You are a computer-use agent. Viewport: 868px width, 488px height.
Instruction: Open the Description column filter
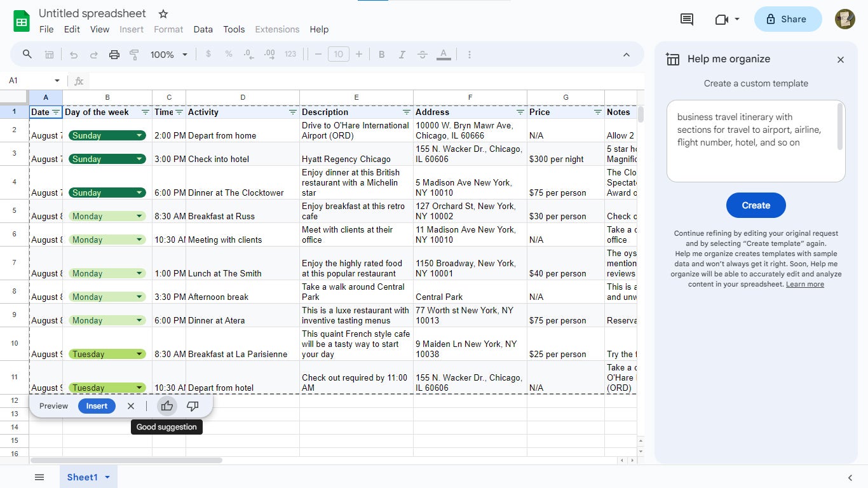coord(407,112)
